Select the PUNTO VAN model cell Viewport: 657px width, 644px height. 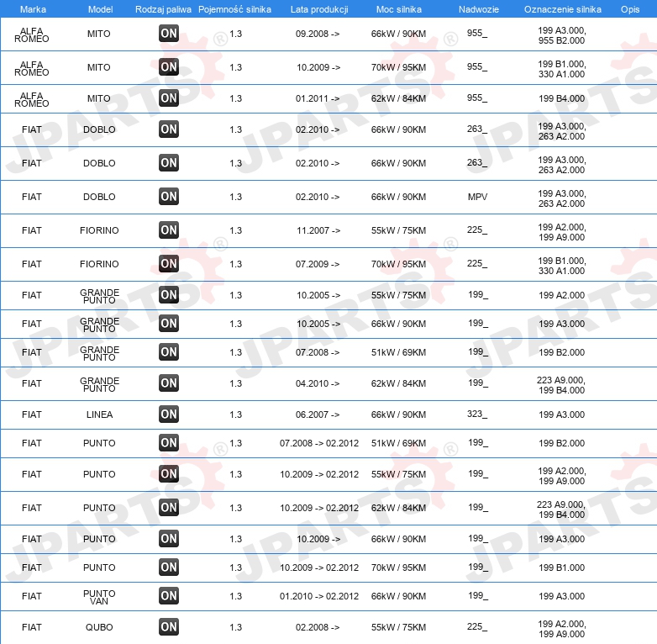pos(99,597)
